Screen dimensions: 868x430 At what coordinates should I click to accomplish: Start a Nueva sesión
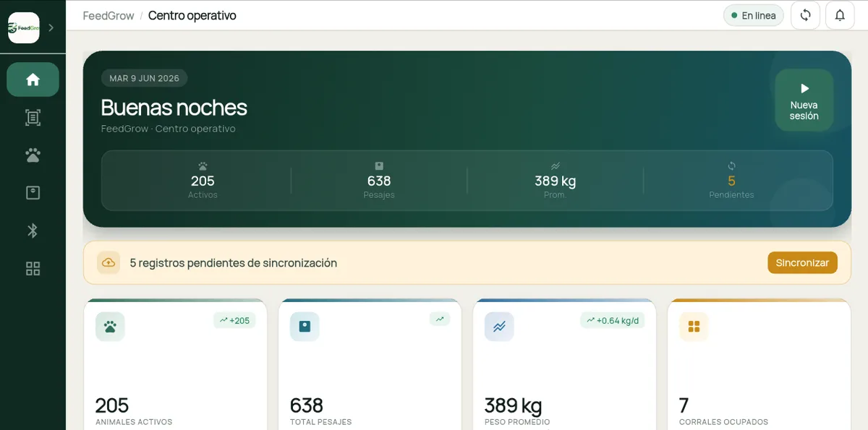tap(804, 100)
